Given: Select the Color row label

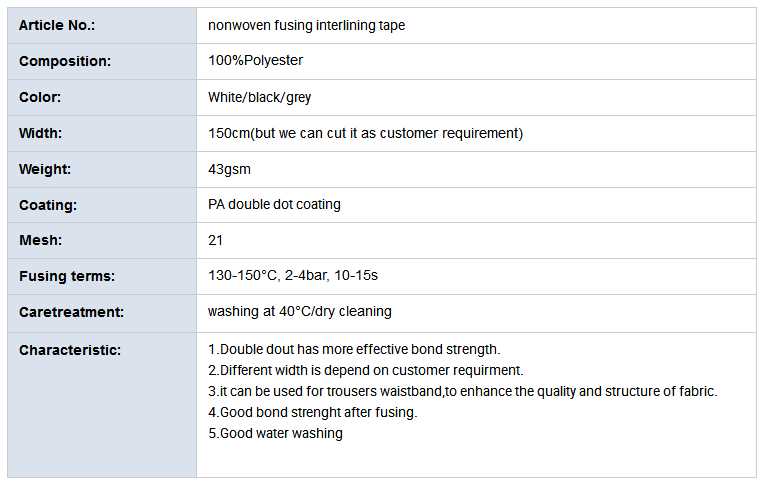Looking at the screenshot, I should (x=40, y=97).
